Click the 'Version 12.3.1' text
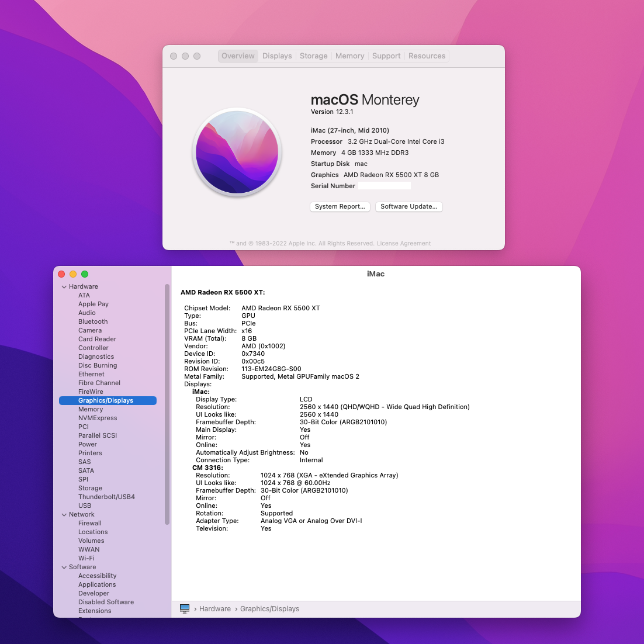This screenshot has height=644, width=644. pyautogui.click(x=332, y=112)
